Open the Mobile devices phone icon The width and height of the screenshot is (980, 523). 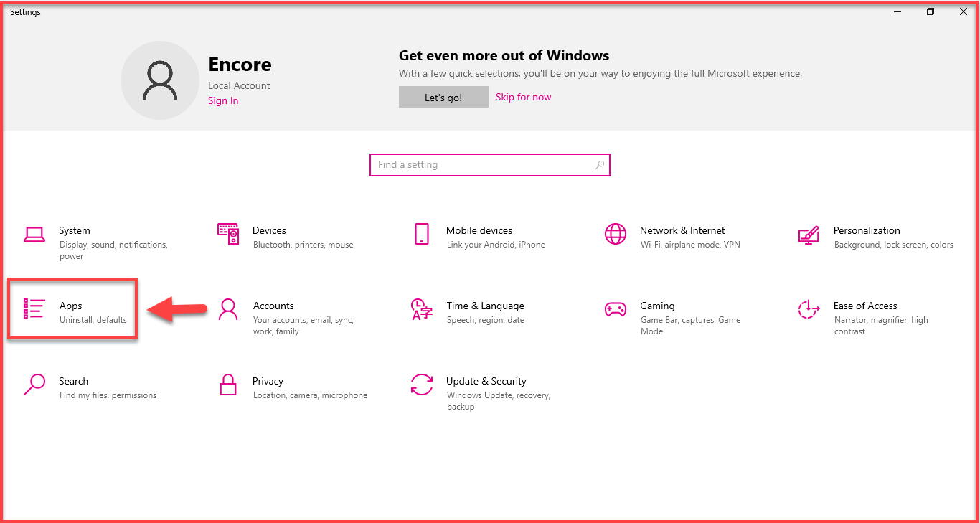(422, 234)
